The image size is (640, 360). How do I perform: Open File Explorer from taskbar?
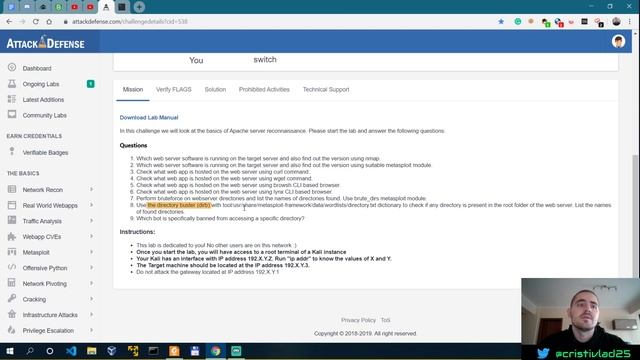tap(91, 351)
